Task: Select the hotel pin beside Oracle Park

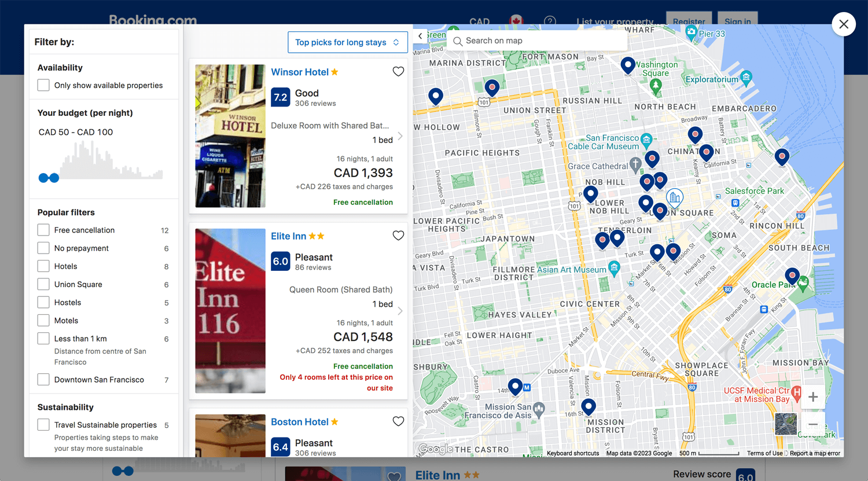Action: click(x=792, y=276)
